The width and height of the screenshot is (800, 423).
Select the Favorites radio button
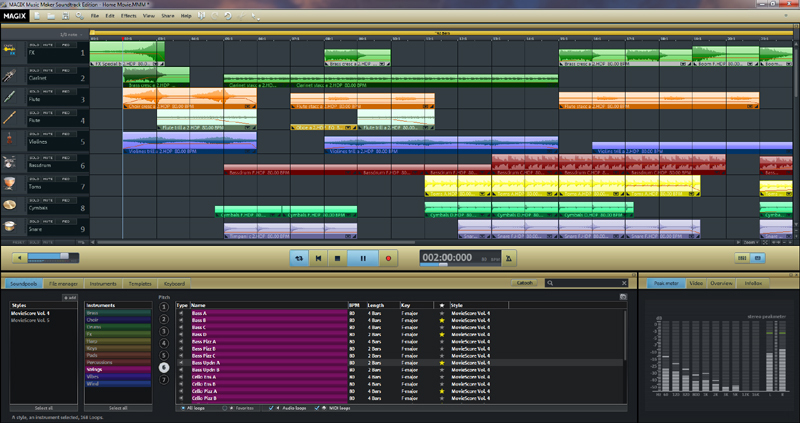click(224, 408)
